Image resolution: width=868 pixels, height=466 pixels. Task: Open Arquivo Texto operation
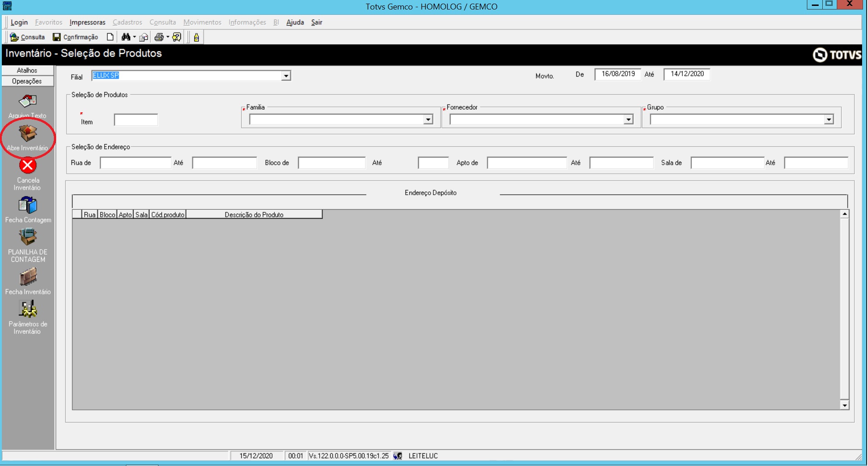[27, 106]
